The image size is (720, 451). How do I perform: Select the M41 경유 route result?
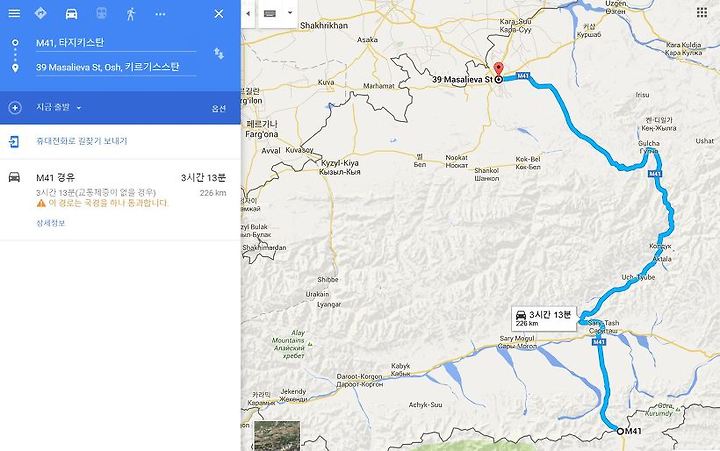coord(120,200)
